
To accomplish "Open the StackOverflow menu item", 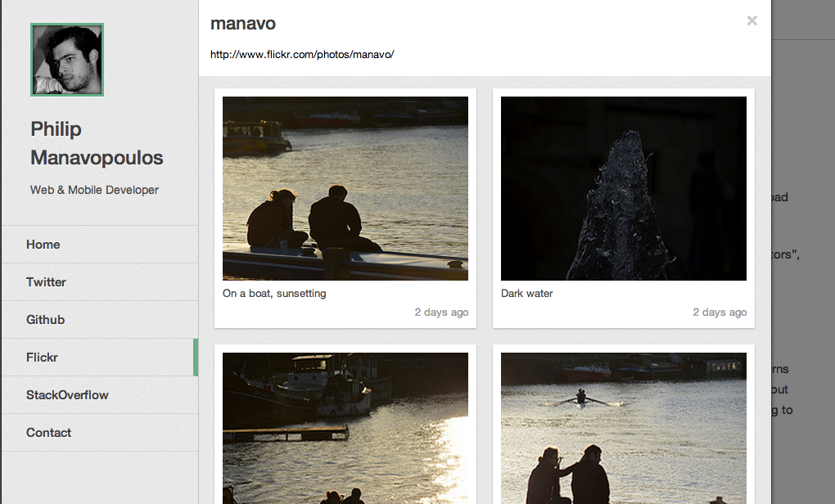I will [100, 395].
